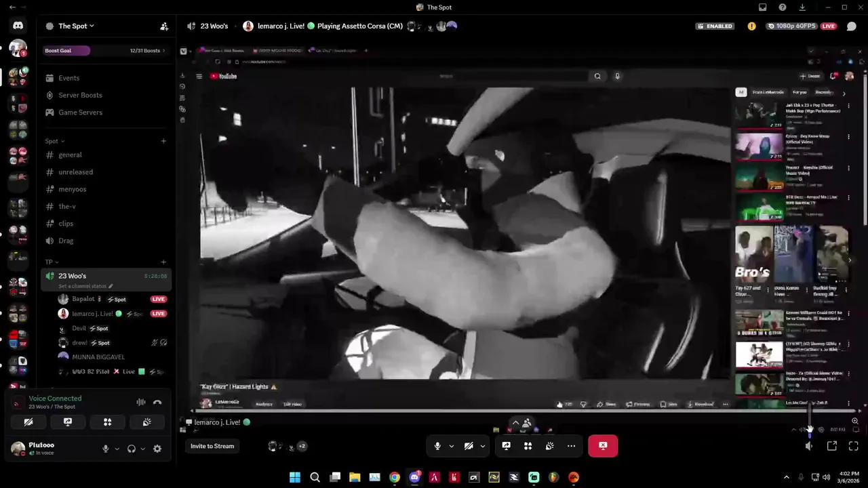Open voice connection quality bars icon
Viewport: 868px width, 488px height.
[141, 402]
